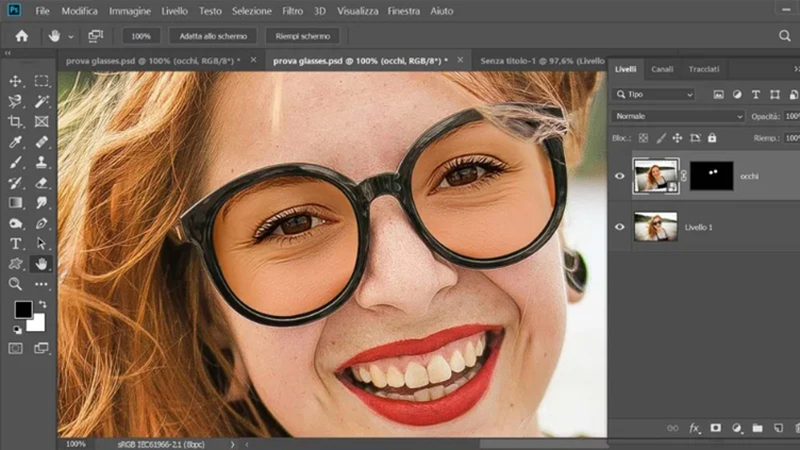Open the Livello menu
800x450 pixels.
coord(174,11)
